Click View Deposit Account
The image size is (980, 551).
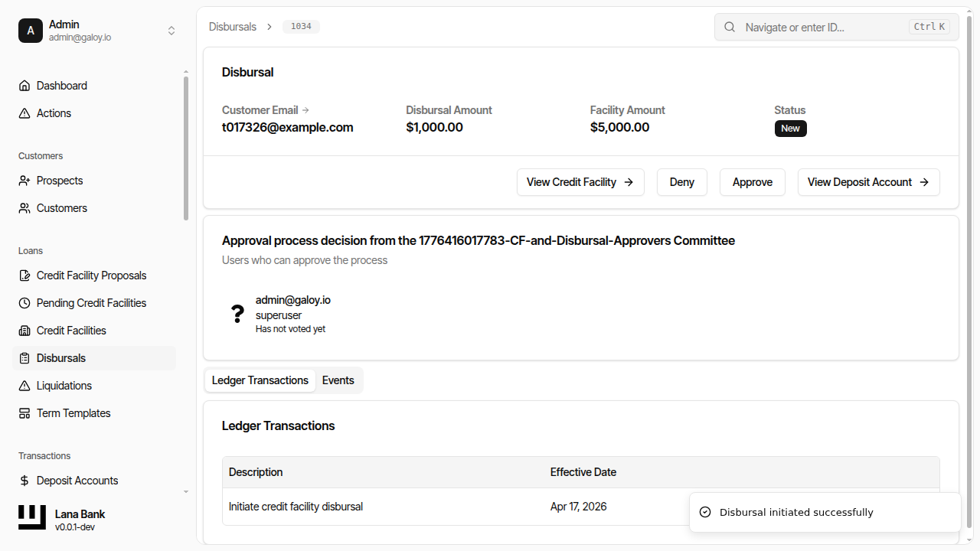pyautogui.click(x=868, y=182)
